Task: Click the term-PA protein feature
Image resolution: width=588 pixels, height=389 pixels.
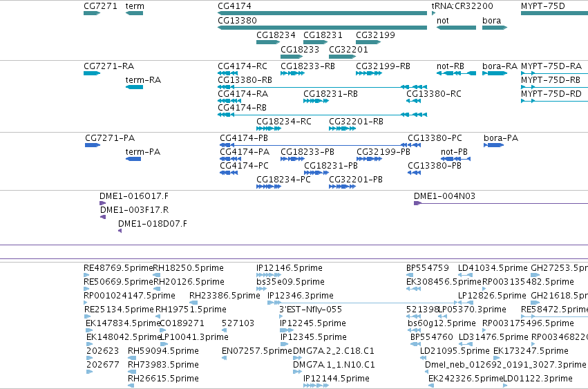Action: coord(133,159)
